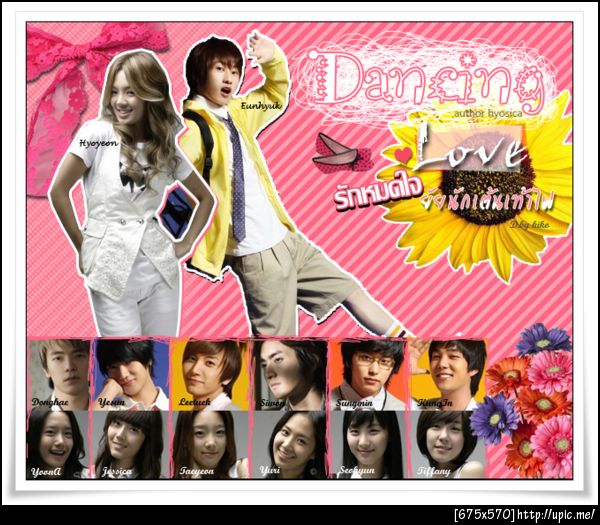This screenshot has width=600, height=525.
Task: Open the upic.me link in the footer
Action: click(x=556, y=515)
